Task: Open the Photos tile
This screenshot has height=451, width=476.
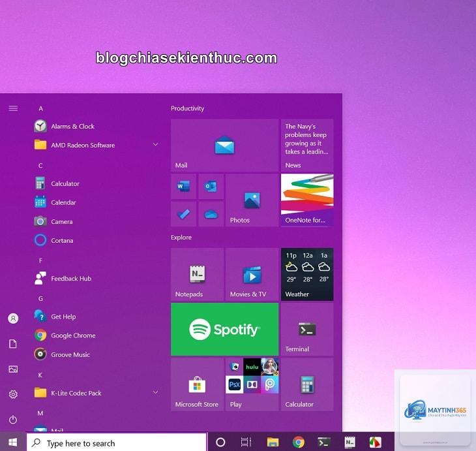Action: pos(252,200)
